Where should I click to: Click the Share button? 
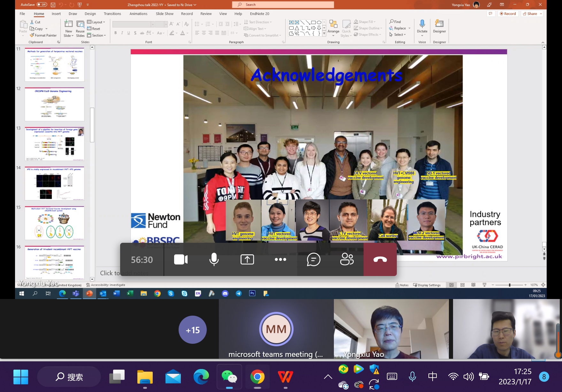point(532,14)
